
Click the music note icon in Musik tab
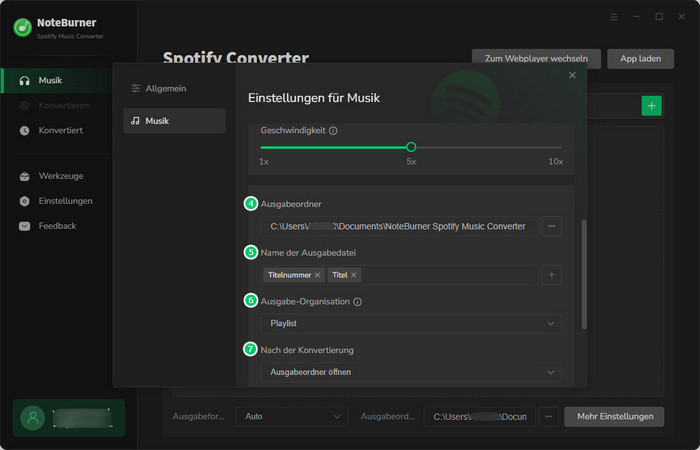pyautogui.click(x=135, y=121)
